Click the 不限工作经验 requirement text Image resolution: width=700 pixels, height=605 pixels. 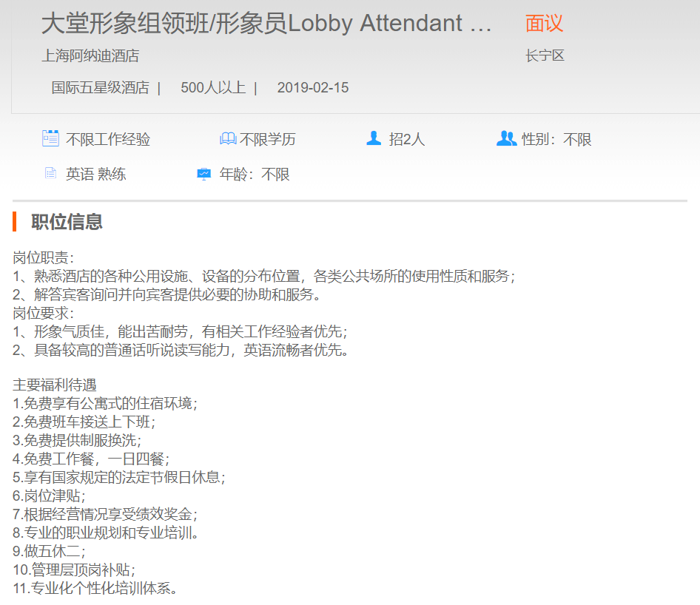[108, 140]
